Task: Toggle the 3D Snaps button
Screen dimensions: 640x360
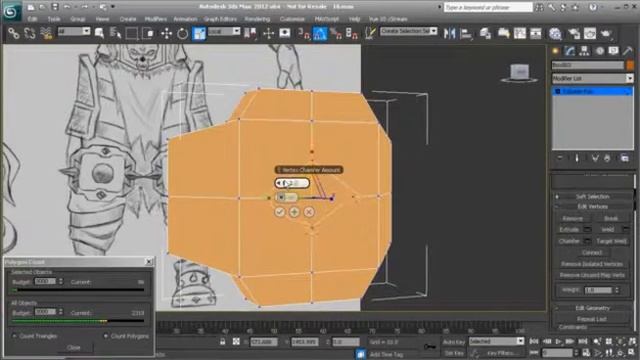Action: tap(304, 33)
